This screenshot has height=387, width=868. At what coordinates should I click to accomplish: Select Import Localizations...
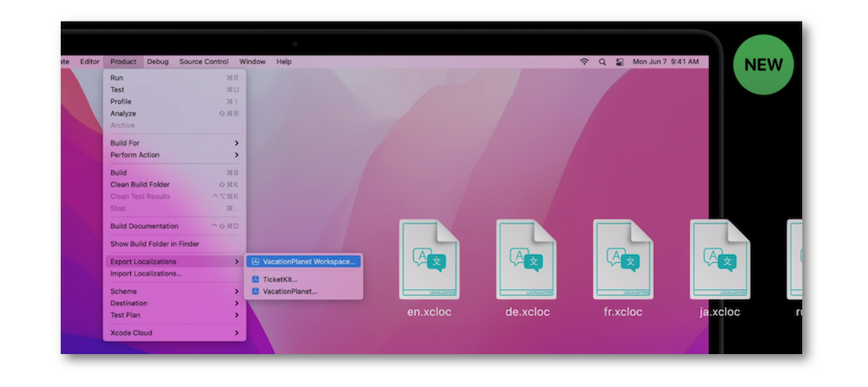174,273
